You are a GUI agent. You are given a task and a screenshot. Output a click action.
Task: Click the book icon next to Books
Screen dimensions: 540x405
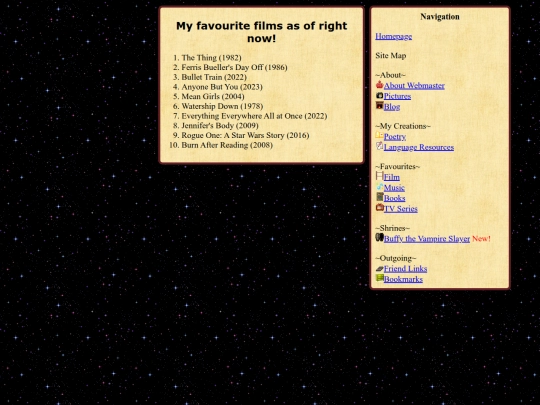coord(380,197)
